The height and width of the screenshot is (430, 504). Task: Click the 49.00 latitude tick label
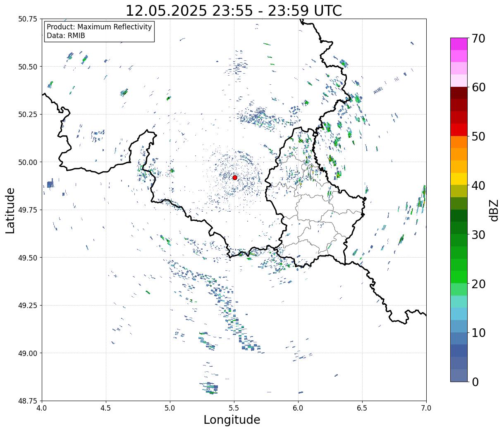click(28, 353)
